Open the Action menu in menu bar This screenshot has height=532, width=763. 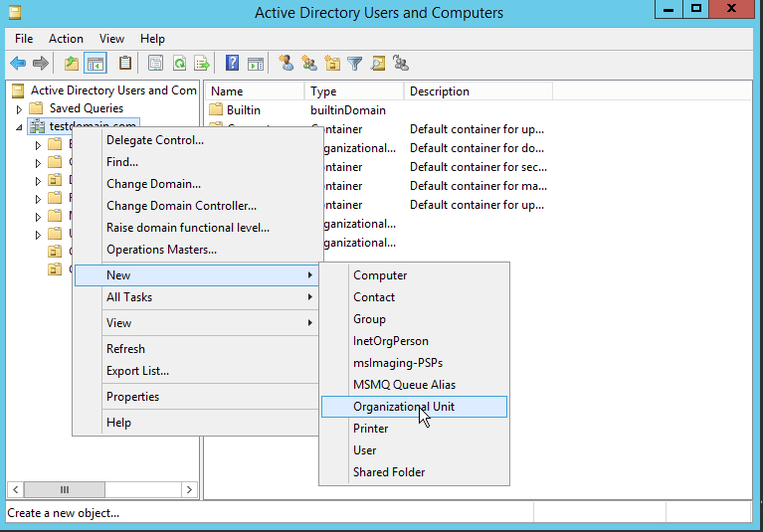tap(66, 39)
